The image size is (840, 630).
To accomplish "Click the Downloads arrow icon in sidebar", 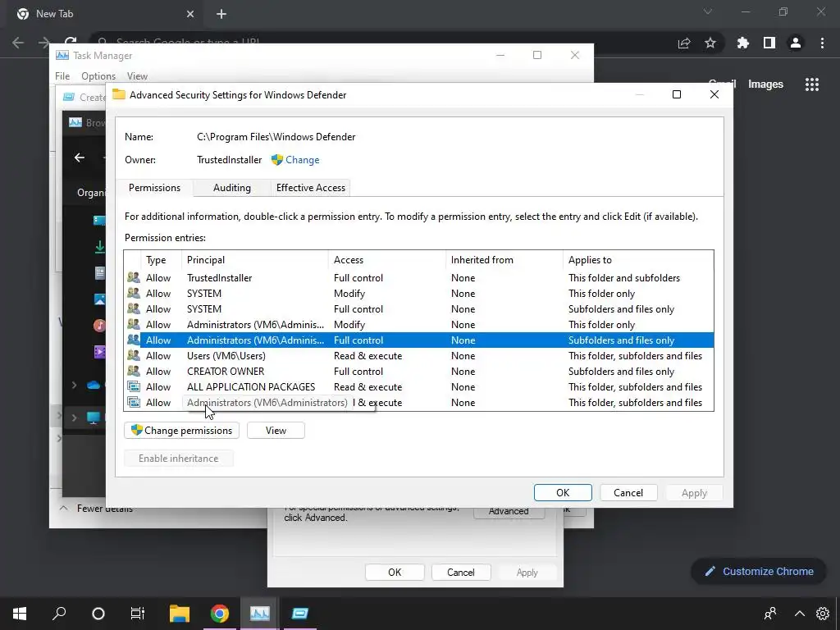I will [99, 246].
